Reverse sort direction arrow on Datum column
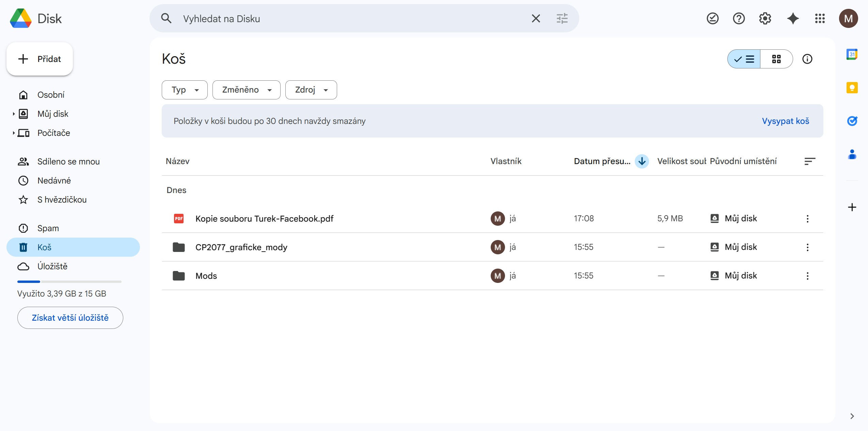Viewport: 868px width, 431px height. point(642,161)
